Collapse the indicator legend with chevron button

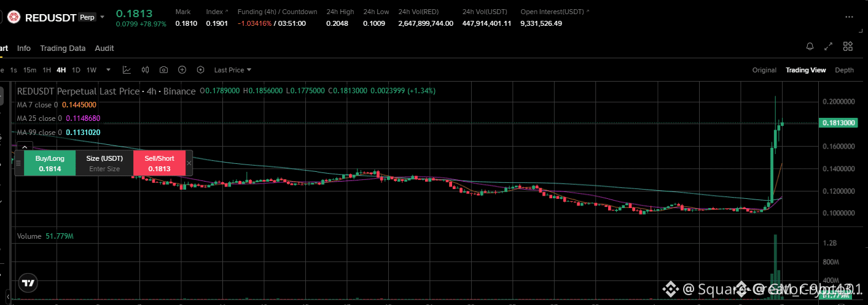[x=24, y=147]
